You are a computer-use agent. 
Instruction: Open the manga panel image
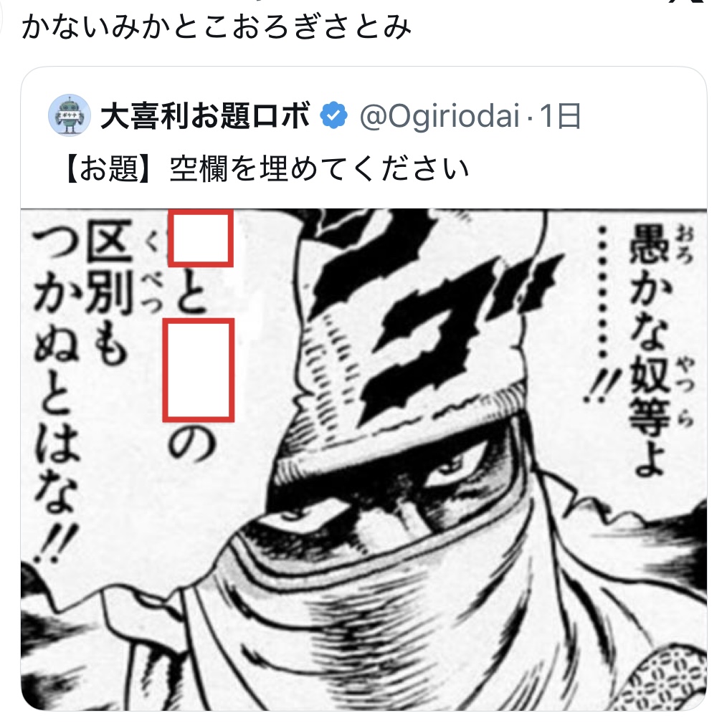363,459
